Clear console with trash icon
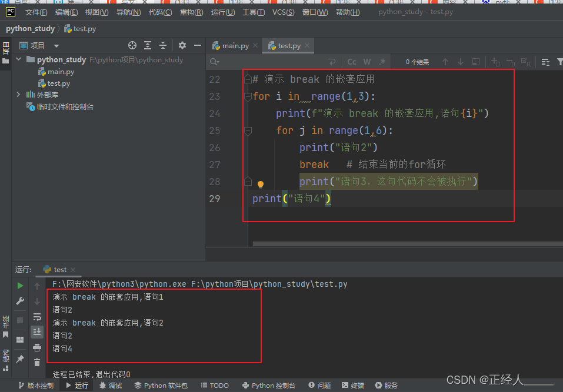Viewport: 563px width, 392px height. [x=37, y=363]
